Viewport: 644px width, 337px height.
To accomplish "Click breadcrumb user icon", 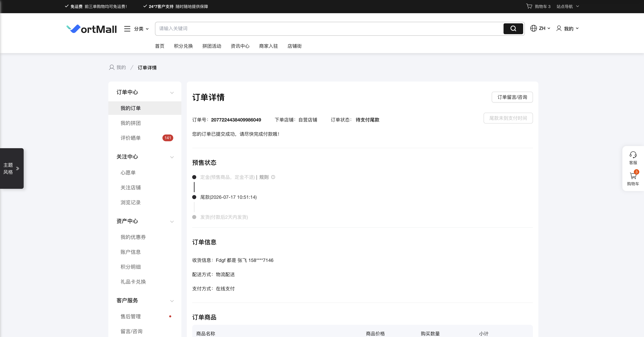I will point(112,67).
